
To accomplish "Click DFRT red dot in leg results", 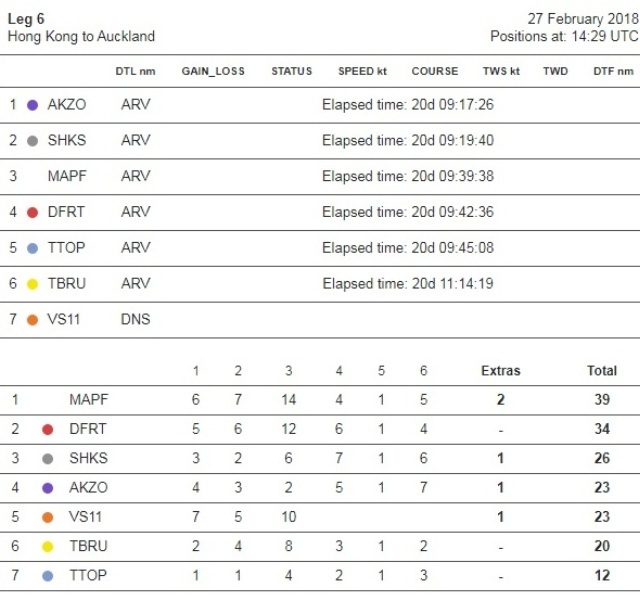I will (32, 213).
